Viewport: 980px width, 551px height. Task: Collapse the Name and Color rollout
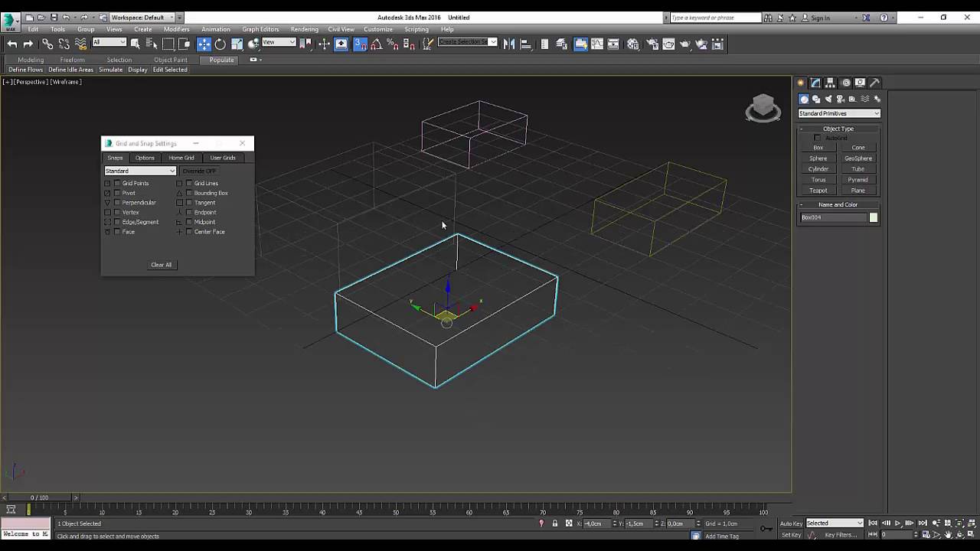pyautogui.click(x=838, y=204)
